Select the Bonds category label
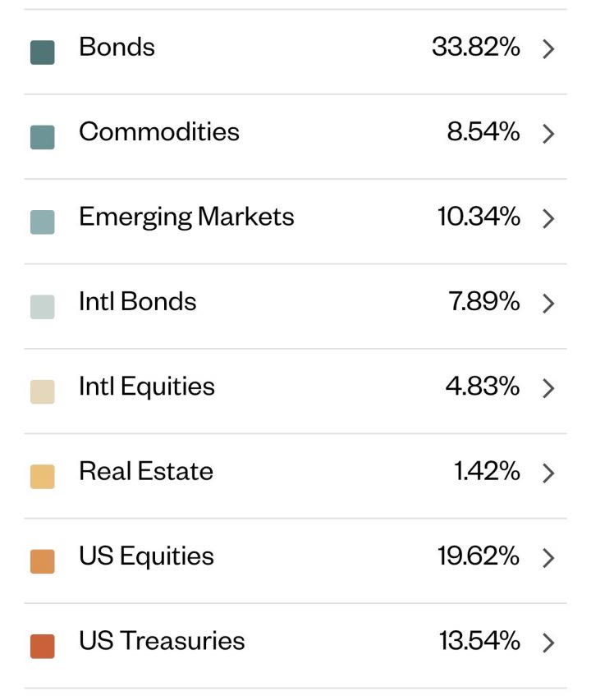 pyautogui.click(x=117, y=48)
